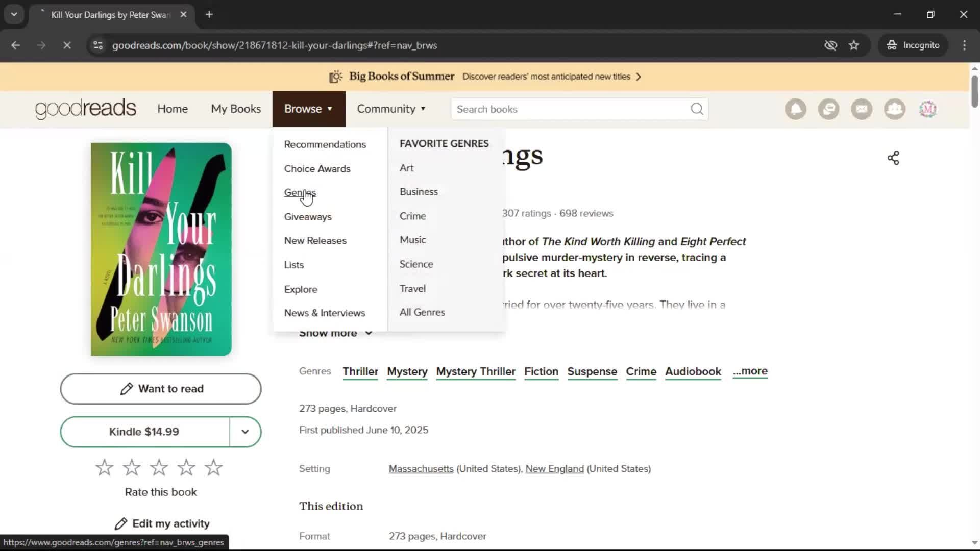Open the Thriller genre tag

(x=360, y=371)
